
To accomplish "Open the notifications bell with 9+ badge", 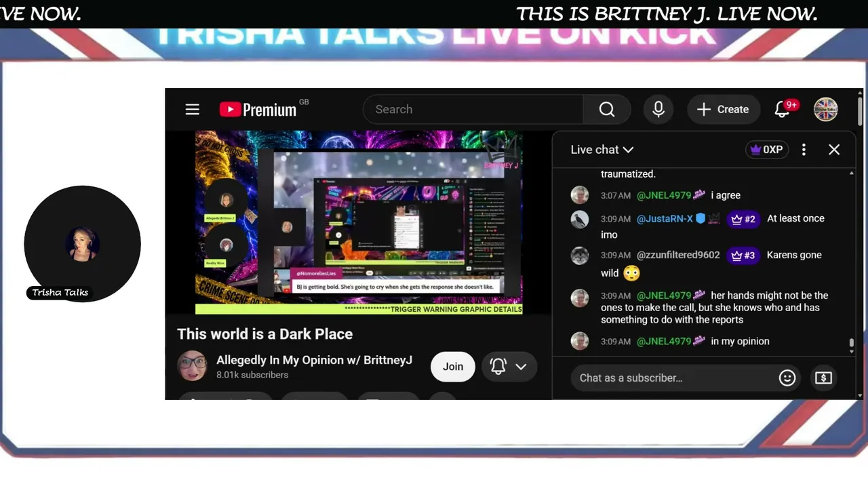I will pos(783,109).
